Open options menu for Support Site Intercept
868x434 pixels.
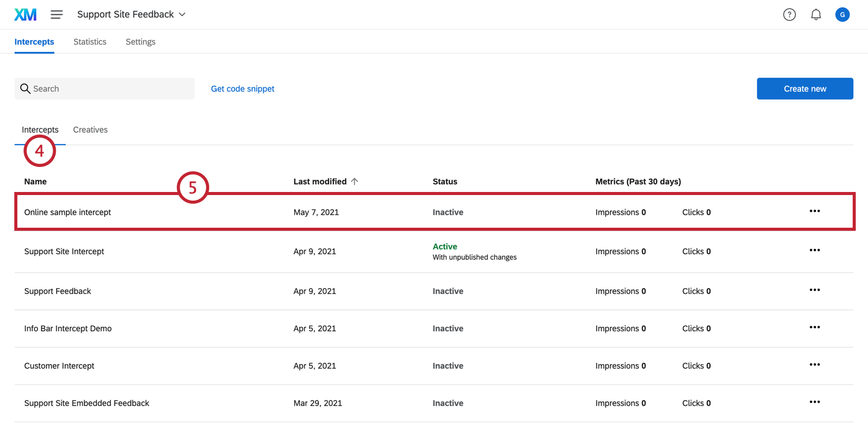(x=814, y=250)
